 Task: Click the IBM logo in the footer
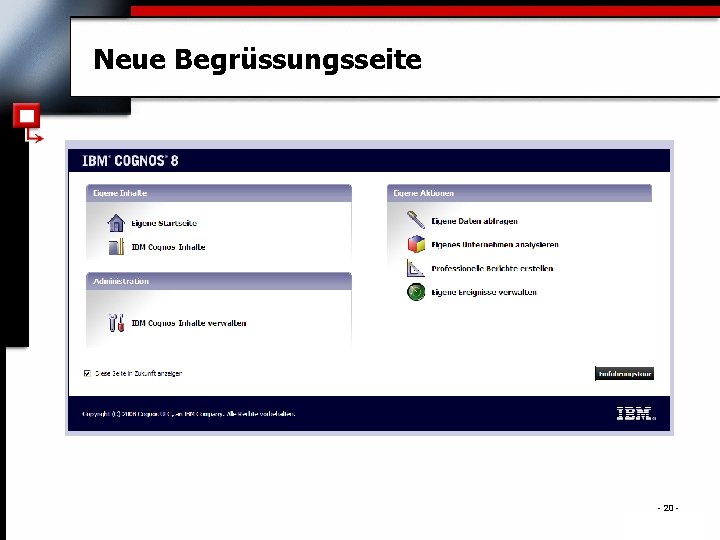(636, 413)
